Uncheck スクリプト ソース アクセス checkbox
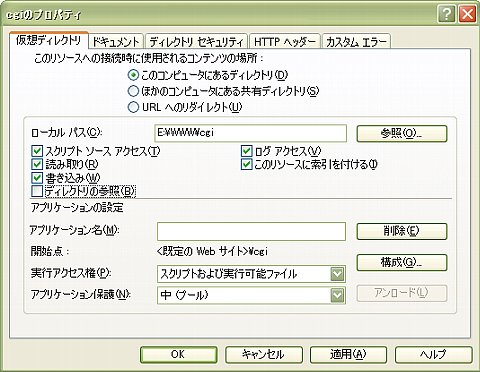The image size is (480, 372). [37, 151]
